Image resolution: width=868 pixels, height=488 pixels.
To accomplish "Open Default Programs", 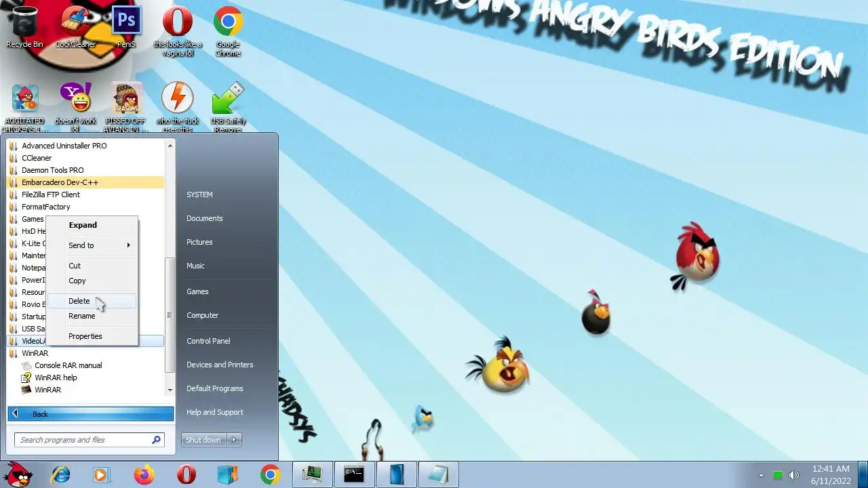I will [214, 388].
